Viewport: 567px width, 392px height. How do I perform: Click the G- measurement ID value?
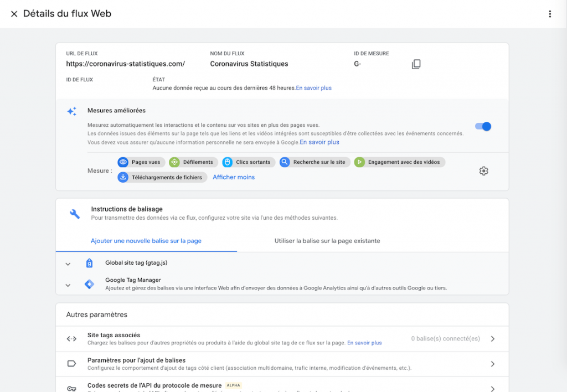click(357, 64)
